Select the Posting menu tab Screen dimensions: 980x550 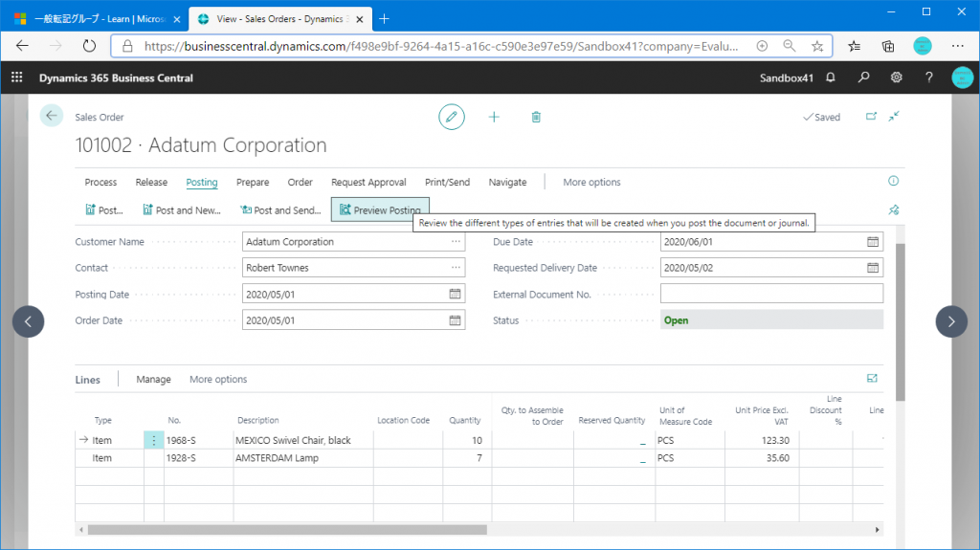tap(202, 182)
